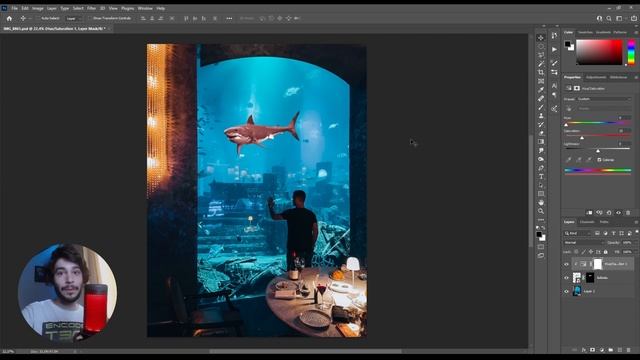Select the Hue/Saturation white layer mask thumbnail
Screen dimensions: 640x360
(598, 264)
